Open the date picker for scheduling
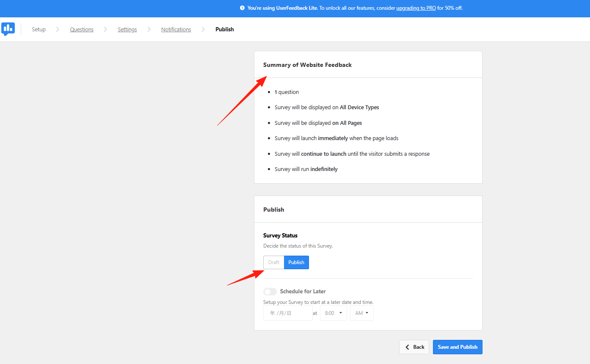This screenshot has height=364, width=590. [288, 313]
